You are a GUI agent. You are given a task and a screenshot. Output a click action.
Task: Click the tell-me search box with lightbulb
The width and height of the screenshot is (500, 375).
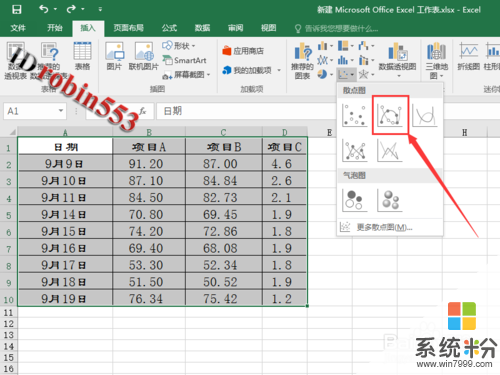(x=337, y=29)
